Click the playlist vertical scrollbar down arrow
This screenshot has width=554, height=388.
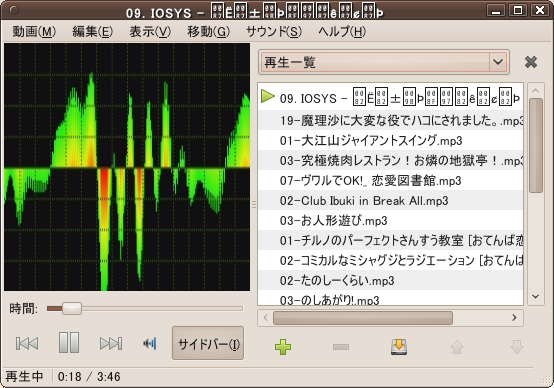(x=536, y=296)
